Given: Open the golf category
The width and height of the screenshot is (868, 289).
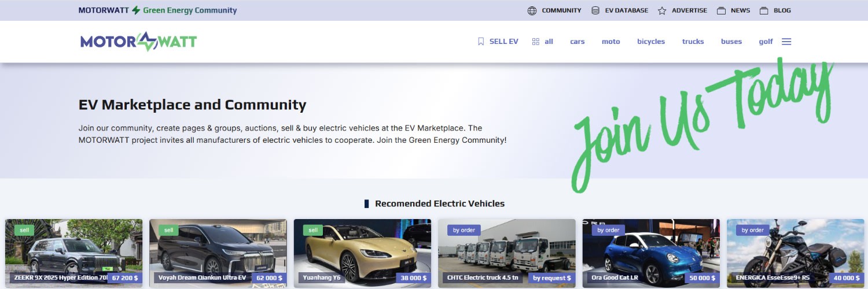Looking at the screenshot, I should (766, 42).
